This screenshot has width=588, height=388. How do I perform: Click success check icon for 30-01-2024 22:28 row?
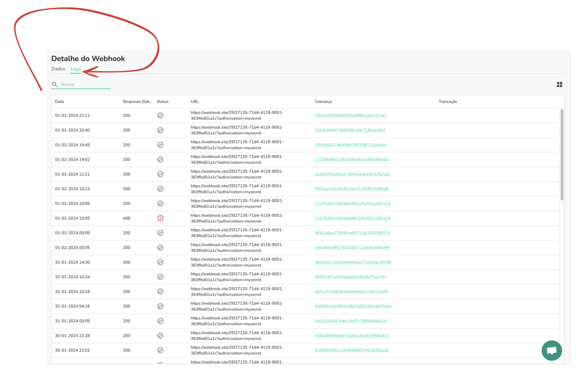pyautogui.click(x=160, y=336)
